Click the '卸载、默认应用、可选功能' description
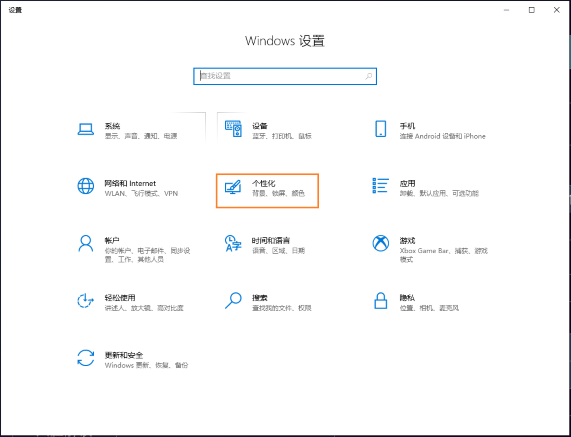Viewport: 571px width, 437px height. click(x=439, y=193)
